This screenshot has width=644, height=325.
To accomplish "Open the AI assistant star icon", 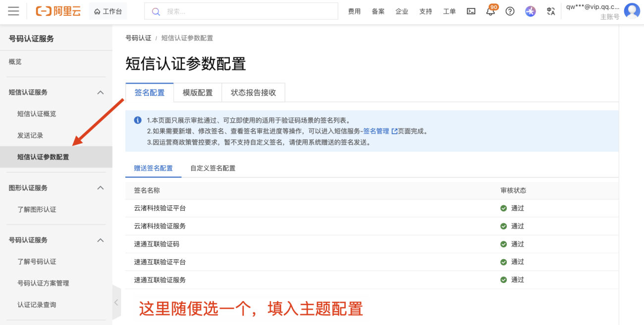I will [x=530, y=11].
